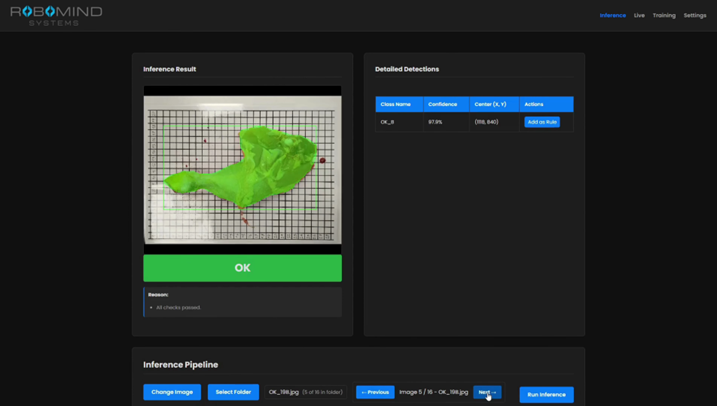
Task: Click the Run Inference button
Action: [x=546, y=395]
